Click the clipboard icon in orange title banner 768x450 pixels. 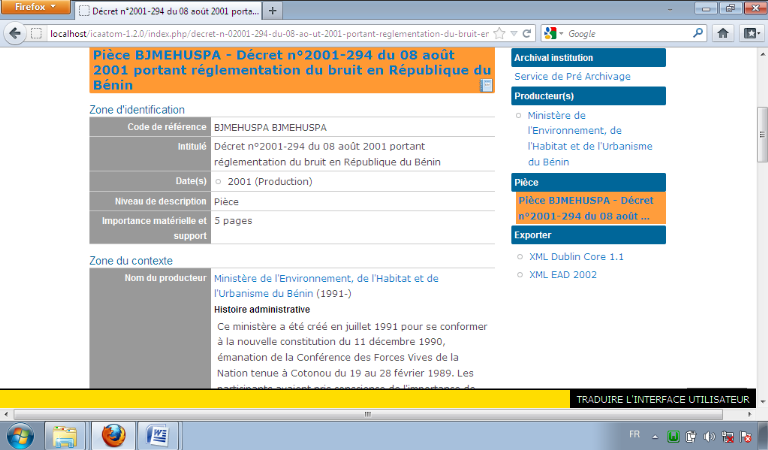coord(486,85)
